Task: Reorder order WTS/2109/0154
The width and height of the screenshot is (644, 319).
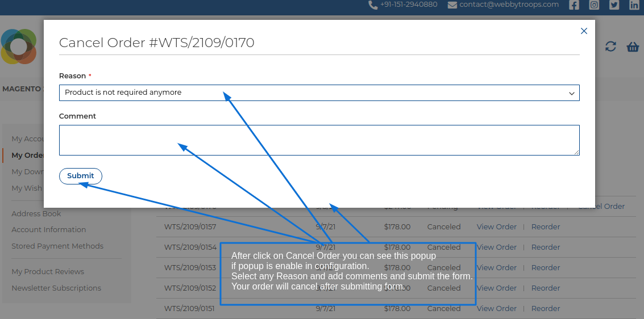Action: tap(546, 247)
